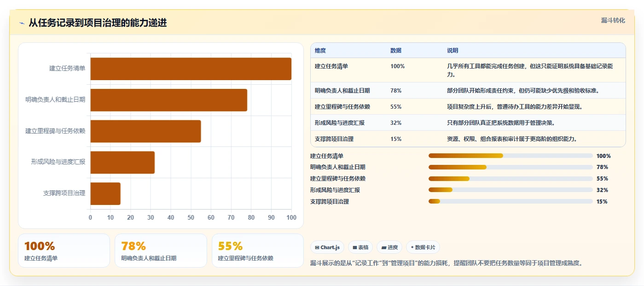Click the 说明 column header

tap(453, 51)
